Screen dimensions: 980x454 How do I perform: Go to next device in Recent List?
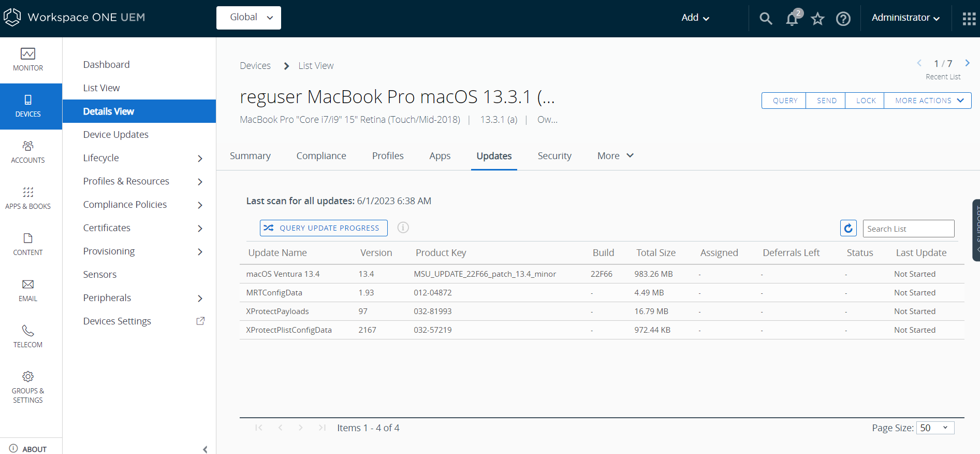(x=967, y=63)
